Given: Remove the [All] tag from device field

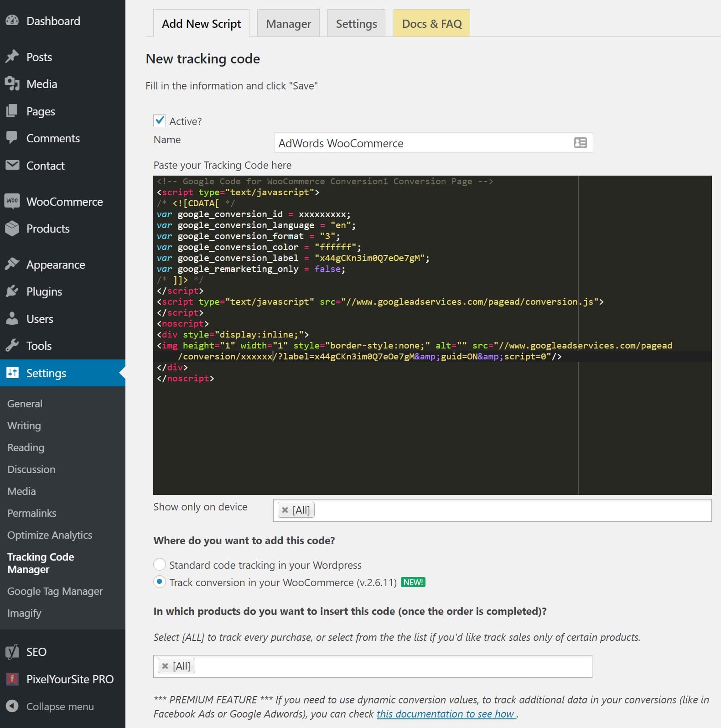Looking at the screenshot, I should tap(285, 510).
